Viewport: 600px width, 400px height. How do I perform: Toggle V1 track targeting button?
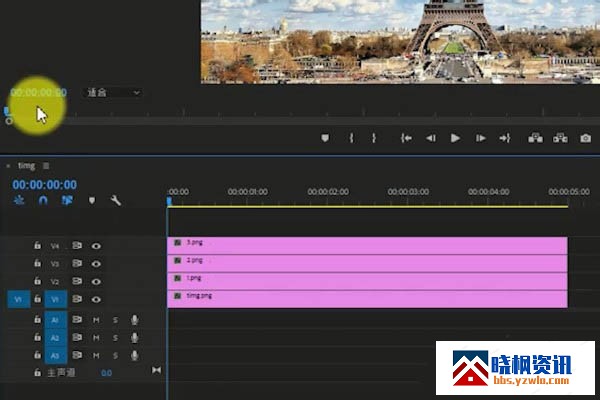(x=56, y=299)
